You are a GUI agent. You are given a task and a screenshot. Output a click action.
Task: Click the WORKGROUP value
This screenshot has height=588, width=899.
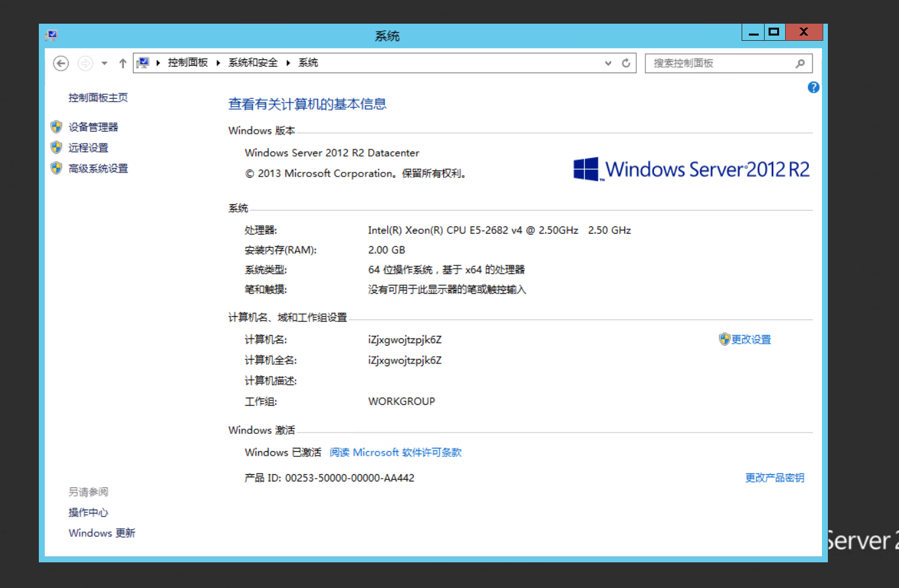[x=402, y=401]
